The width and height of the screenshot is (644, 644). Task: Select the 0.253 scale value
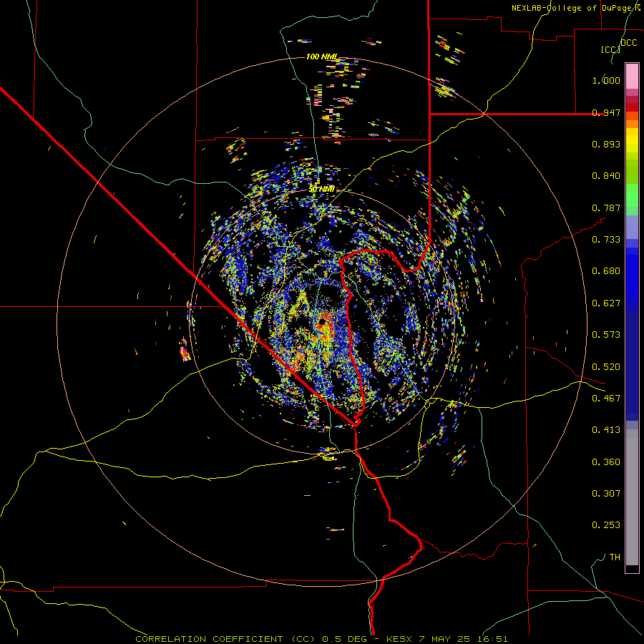(606, 525)
